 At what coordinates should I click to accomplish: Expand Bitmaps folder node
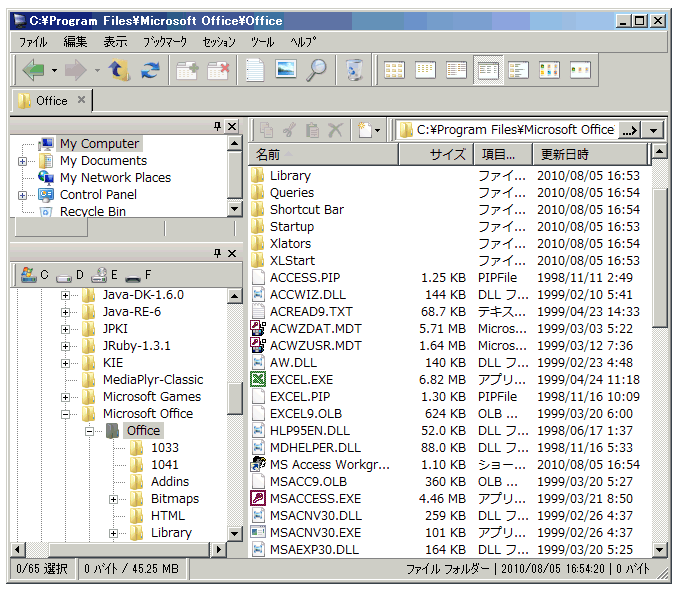coord(113,499)
